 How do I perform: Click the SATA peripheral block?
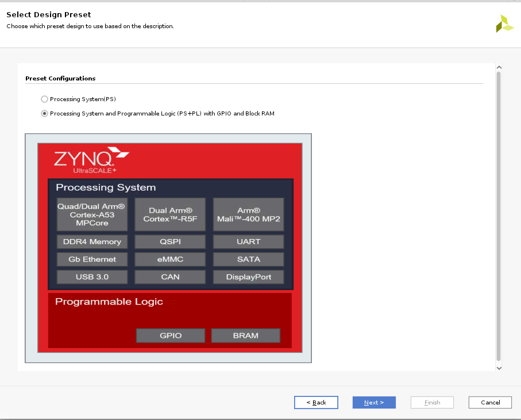pos(248,259)
